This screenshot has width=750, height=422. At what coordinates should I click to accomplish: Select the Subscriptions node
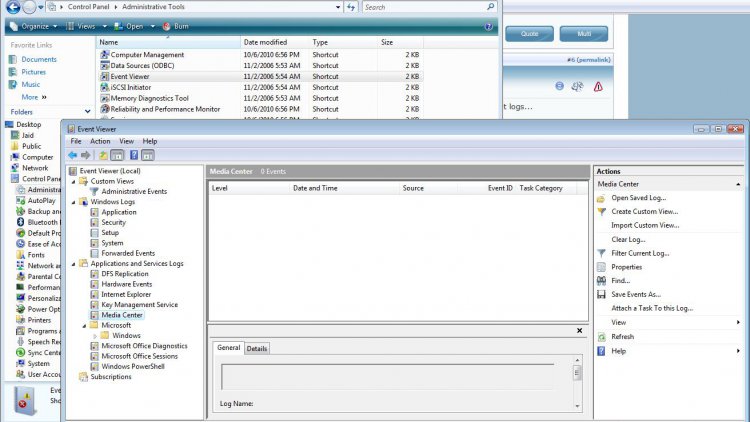110,377
